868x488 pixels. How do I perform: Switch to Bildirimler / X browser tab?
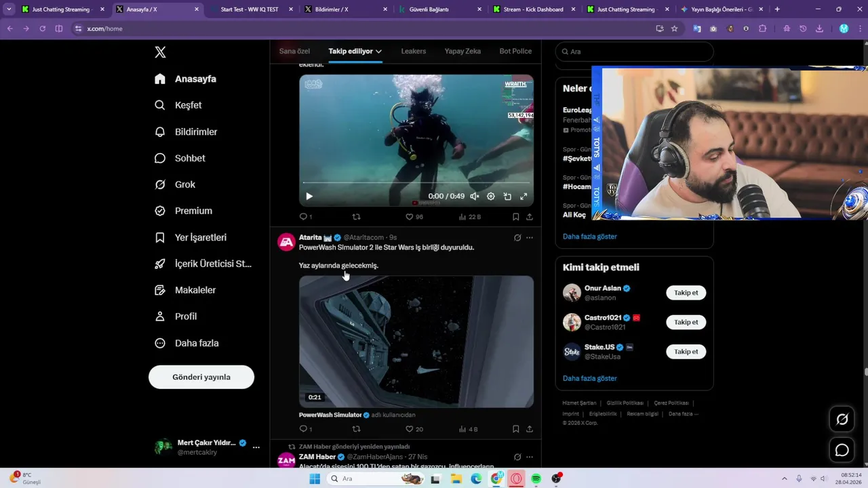click(x=346, y=9)
